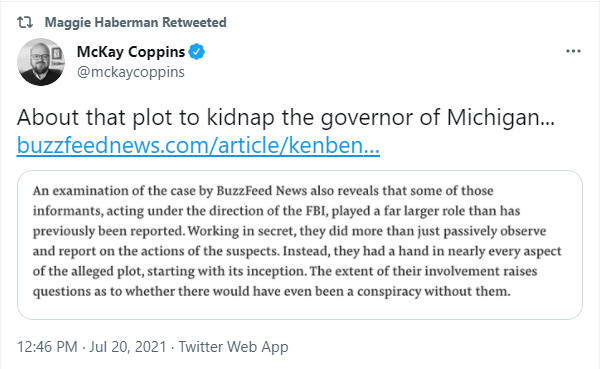Click the excerpt's first line mentioning BuzzFeed News

pos(263,191)
